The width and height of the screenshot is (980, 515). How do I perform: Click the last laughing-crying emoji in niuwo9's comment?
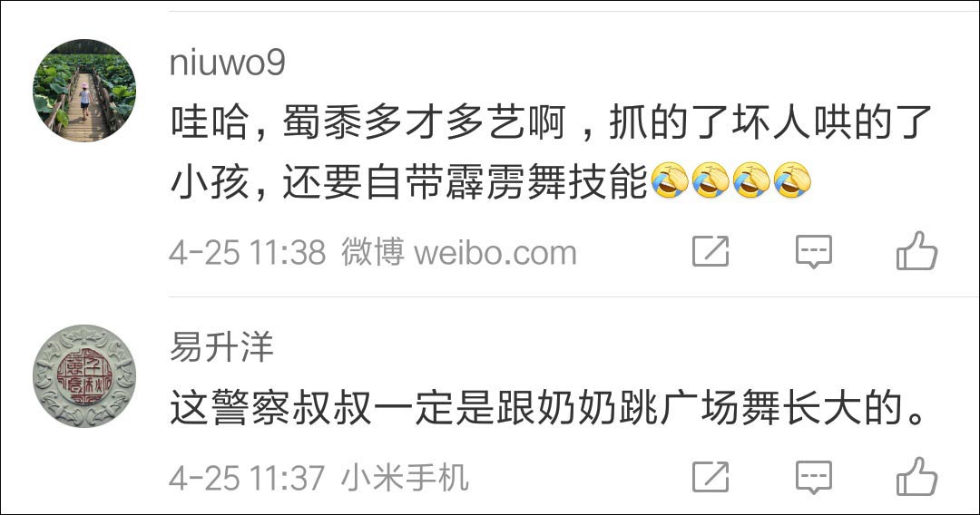point(792,180)
